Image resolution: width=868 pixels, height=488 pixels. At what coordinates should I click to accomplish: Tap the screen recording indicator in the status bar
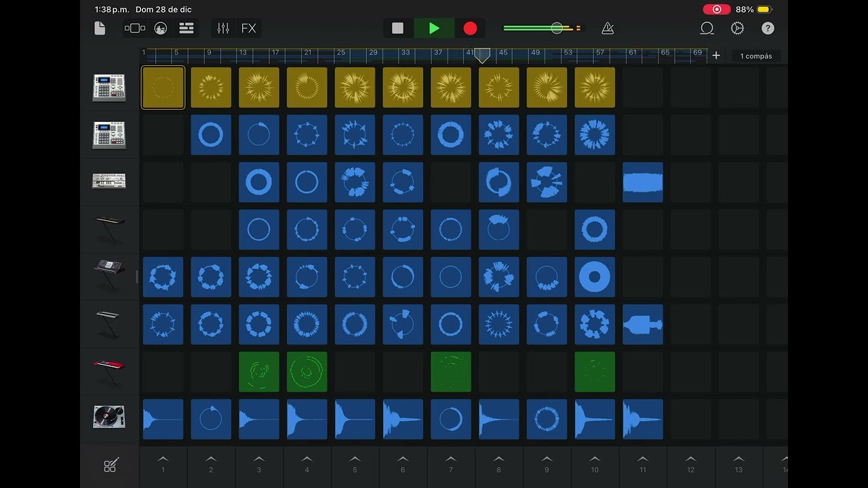(x=717, y=9)
